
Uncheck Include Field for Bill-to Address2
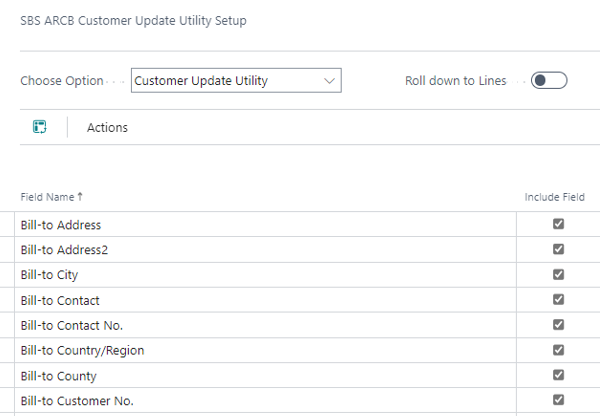coord(558,249)
